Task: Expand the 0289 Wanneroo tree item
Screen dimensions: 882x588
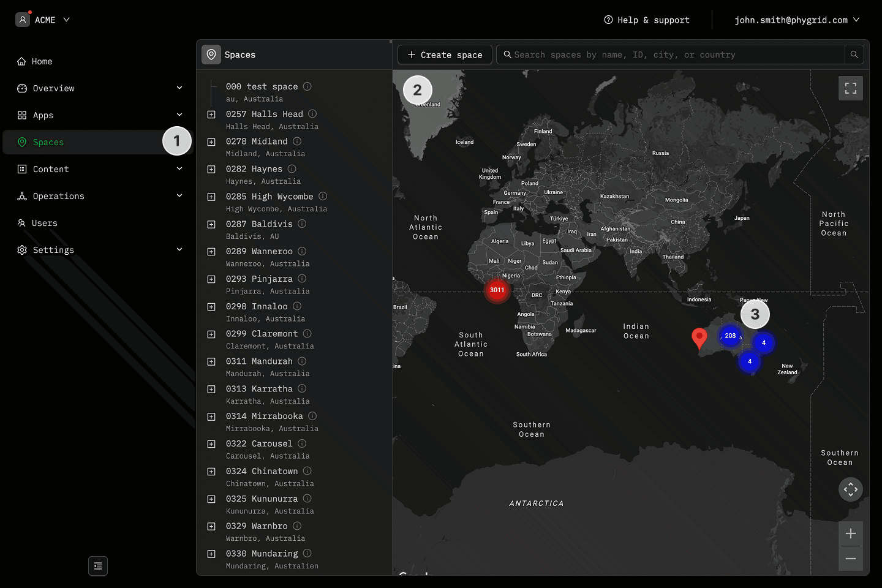Action: click(x=211, y=252)
